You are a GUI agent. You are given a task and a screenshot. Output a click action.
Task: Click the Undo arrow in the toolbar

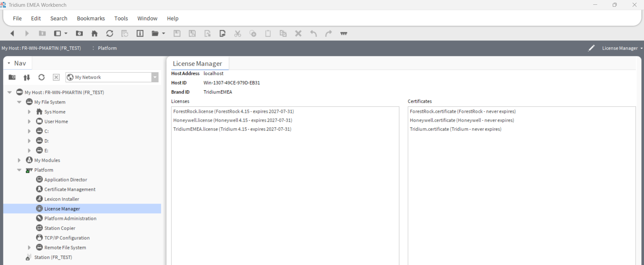point(313,33)
